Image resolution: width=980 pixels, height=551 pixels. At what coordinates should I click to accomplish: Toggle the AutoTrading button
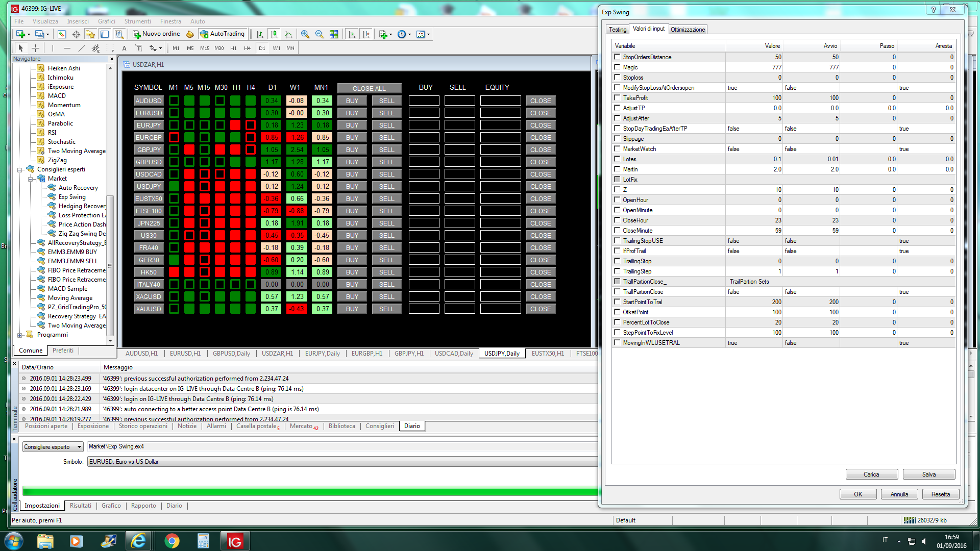click(223, 34)
